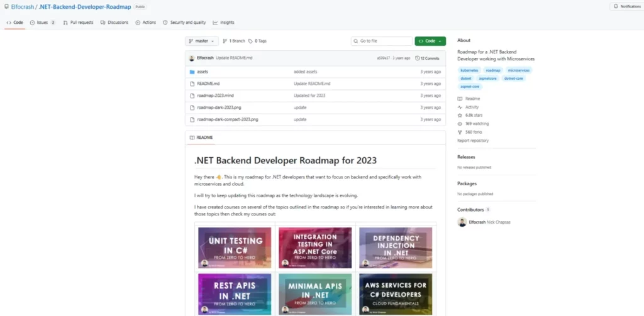Open the Contributors heading link
This screenshot has width=644, height=316.
tap(474, 210)
